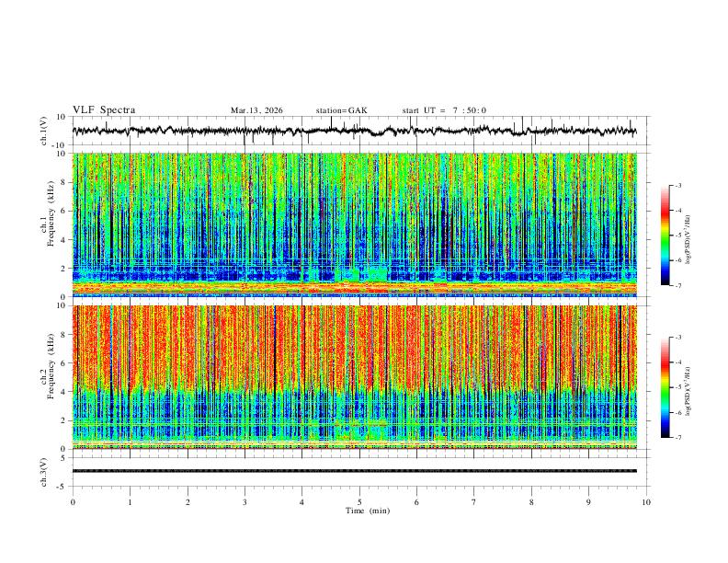
Task: Click time axis tick label "4"
Action: (301, 502)
